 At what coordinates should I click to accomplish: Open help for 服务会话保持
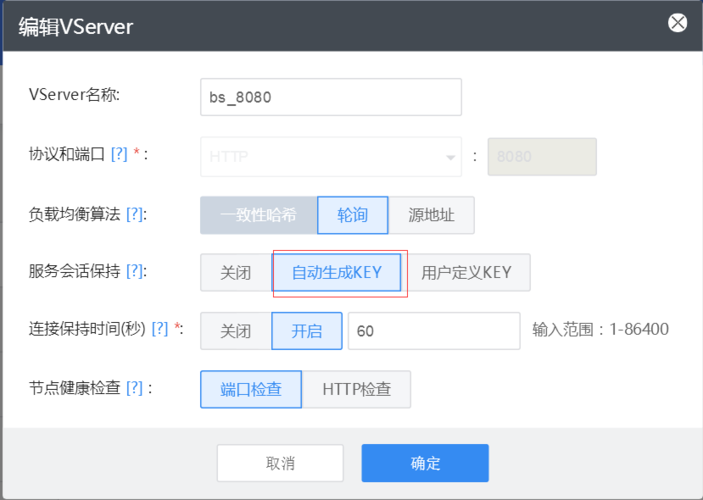(x=135, y=271)
